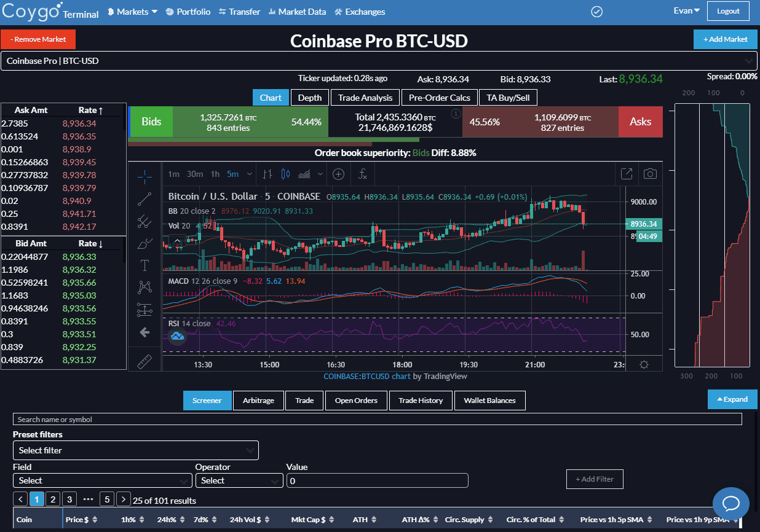Open chart settings gear icon
Screen dimensions: 760x532
[x=644, y=364]
